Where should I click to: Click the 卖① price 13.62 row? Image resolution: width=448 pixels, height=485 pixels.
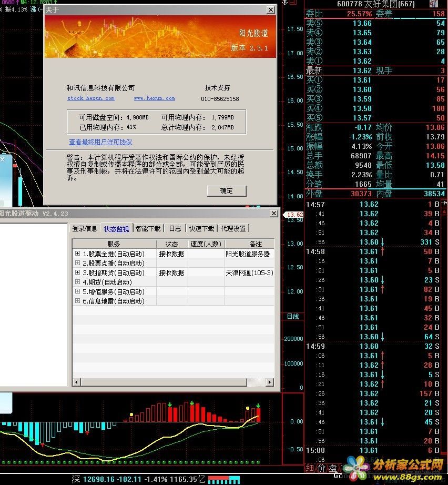[x=375, y=61]
